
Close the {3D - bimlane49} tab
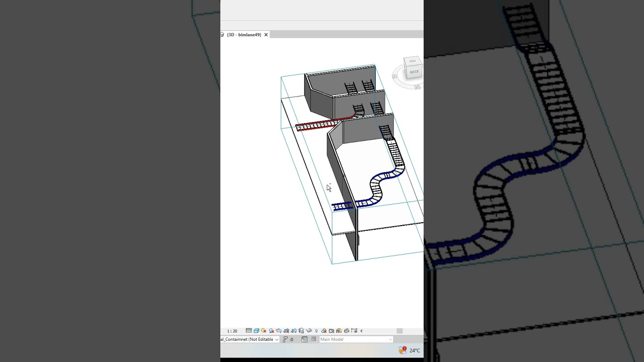pyautogui.click(x=266, y=35)
